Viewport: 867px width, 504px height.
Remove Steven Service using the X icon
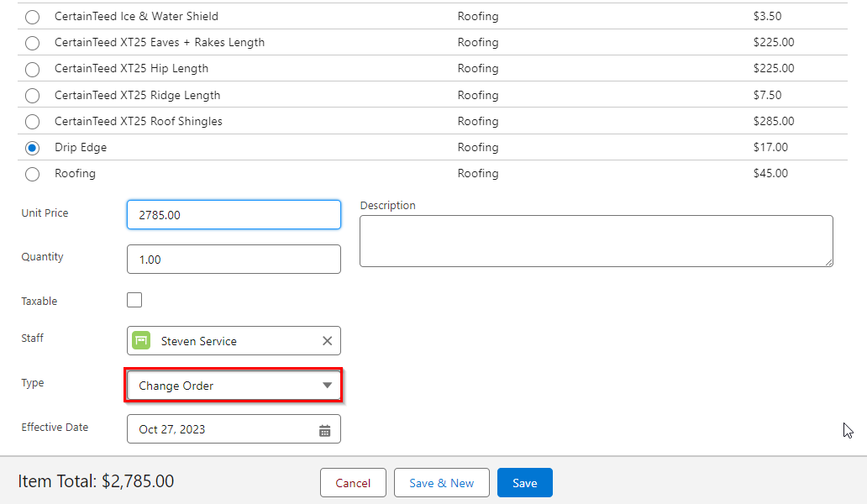tap(328, 341)
